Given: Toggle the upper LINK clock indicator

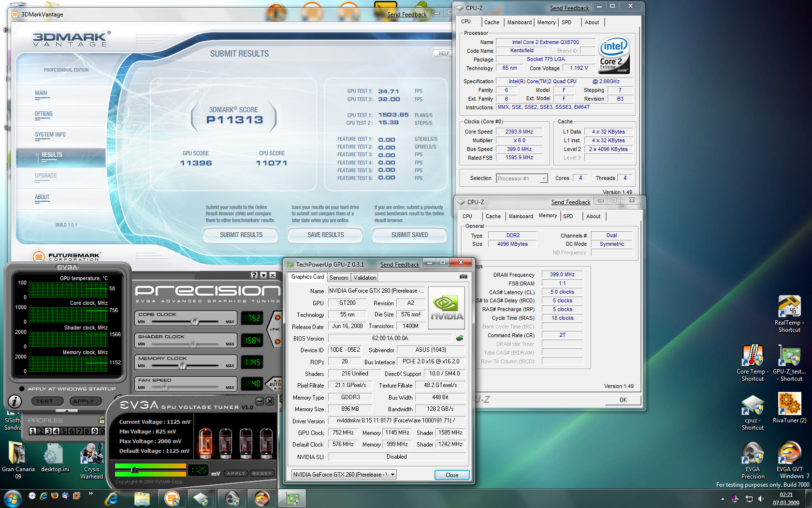Looking at the screenshot, I should pyautogui.click(x=277, y=318).
